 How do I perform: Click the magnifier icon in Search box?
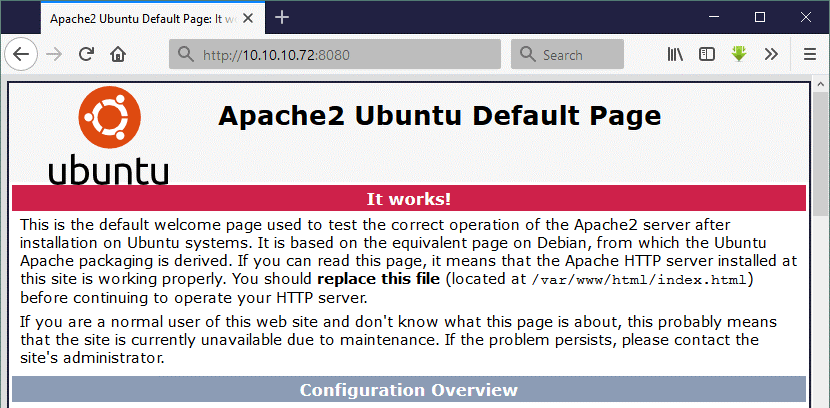(x=527, y=54)
